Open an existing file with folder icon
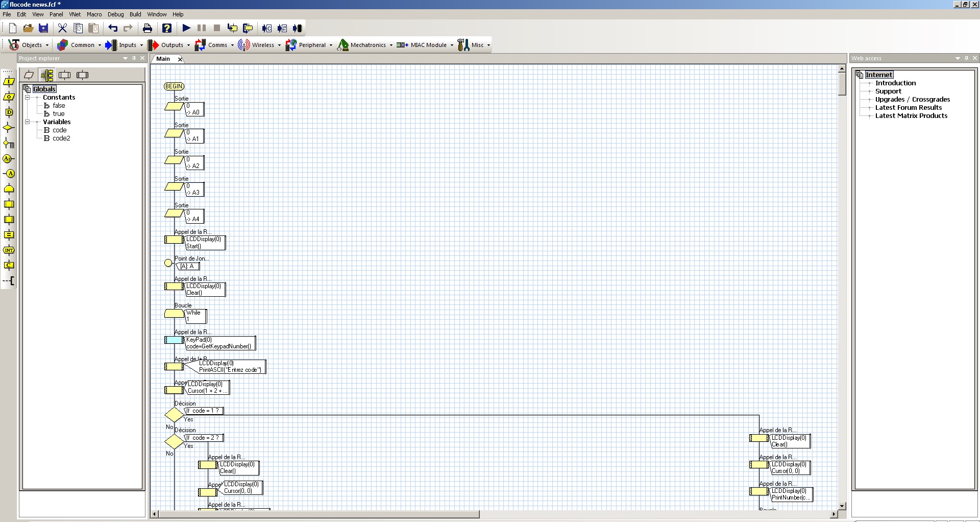Viewport: 980px width, 522px height. click(x=28, y=28)
